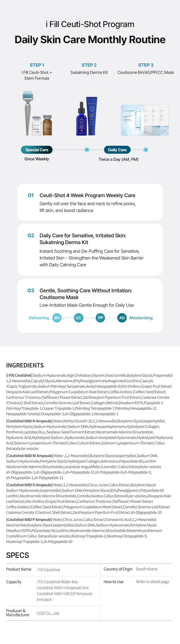This screenshot has height=644, width=180.
Task: Click the timeline dot after Special Care
Action: [x=87, y=150]
